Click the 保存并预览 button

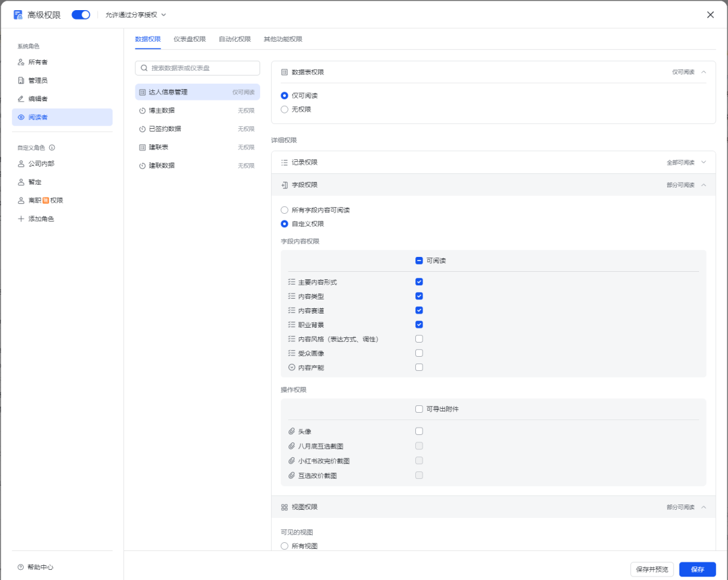click(x=652, y=569)
